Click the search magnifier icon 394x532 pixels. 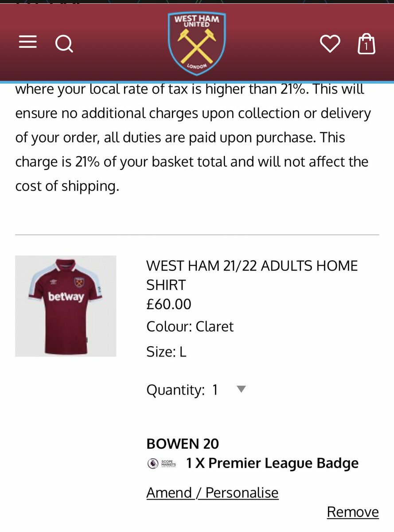click(x=64, y=43)
